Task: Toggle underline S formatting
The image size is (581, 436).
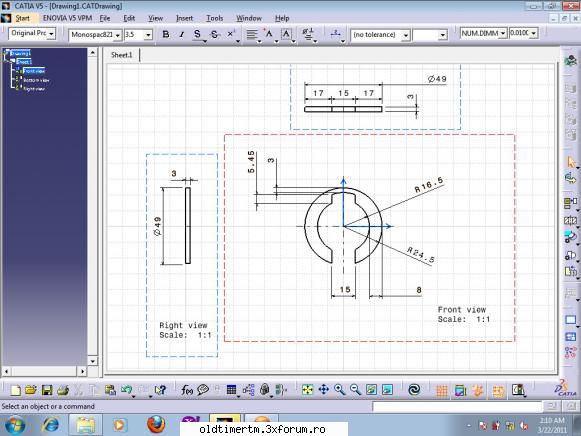Action: [x=197, y=34]
